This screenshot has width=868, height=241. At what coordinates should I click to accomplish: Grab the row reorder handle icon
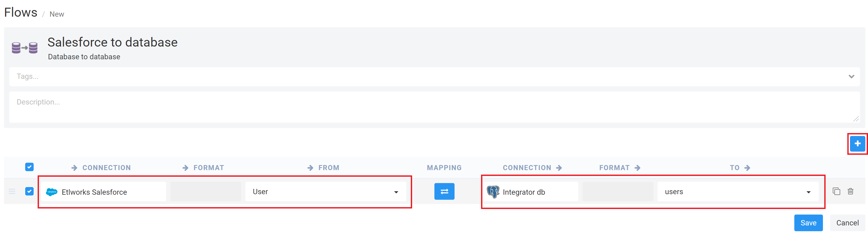[12, 191]
